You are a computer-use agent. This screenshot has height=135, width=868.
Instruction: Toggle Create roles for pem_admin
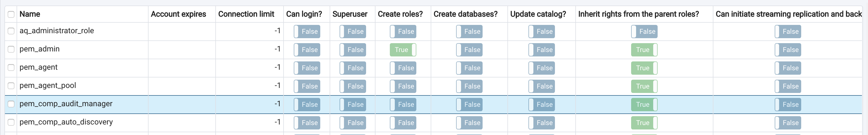403,50
